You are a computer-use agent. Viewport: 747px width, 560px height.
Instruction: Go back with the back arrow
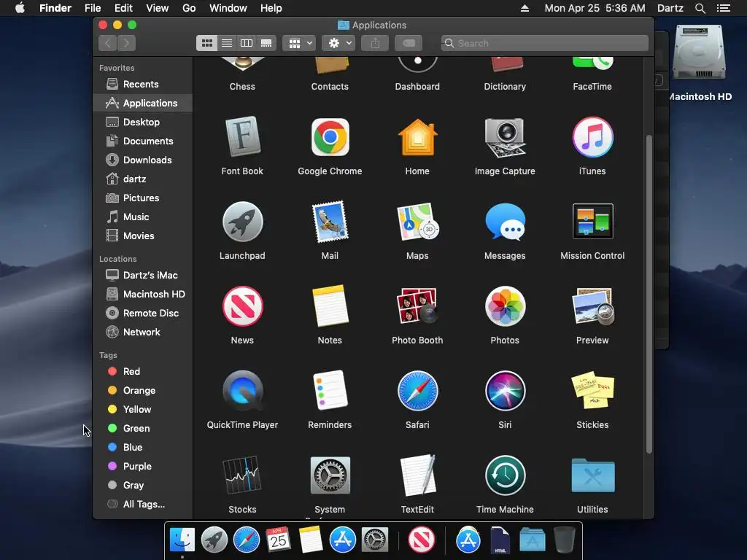pos(108,43)
